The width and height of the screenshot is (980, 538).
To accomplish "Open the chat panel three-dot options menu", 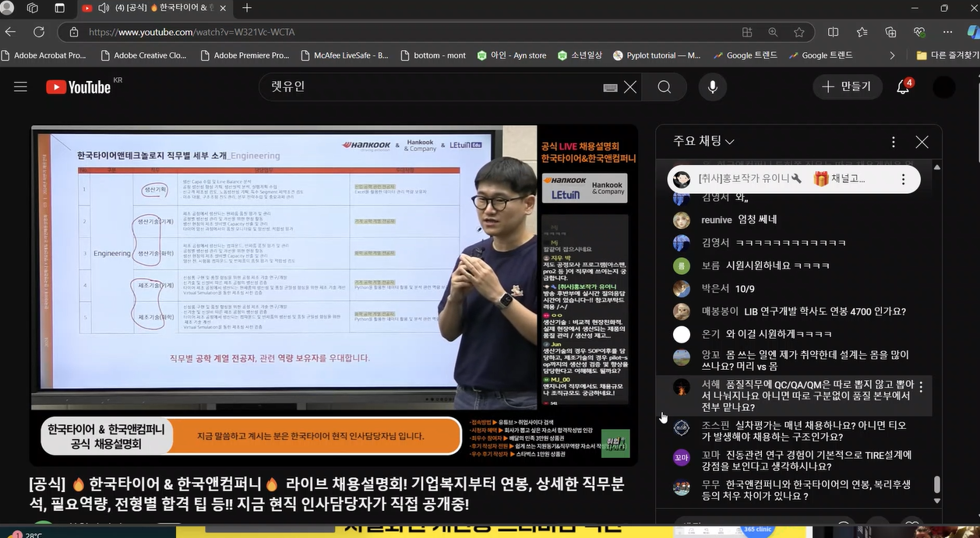I will 894,142.
